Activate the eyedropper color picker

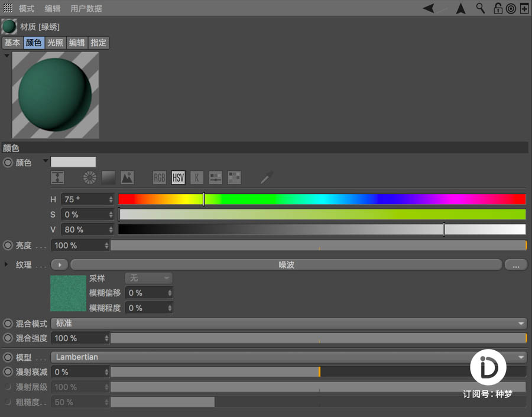click(x=266, y=177)
